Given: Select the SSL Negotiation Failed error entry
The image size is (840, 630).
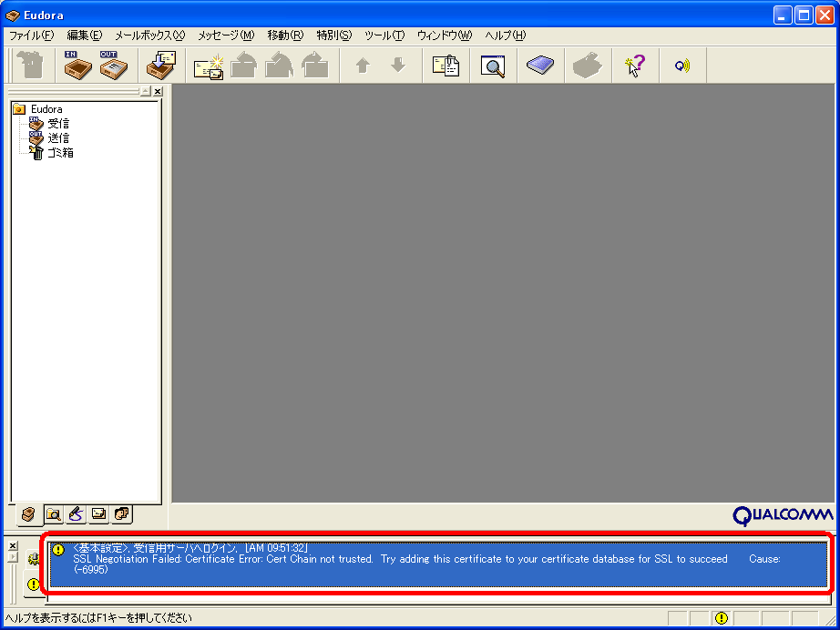Looking at the screenshot, I should 438,564.
